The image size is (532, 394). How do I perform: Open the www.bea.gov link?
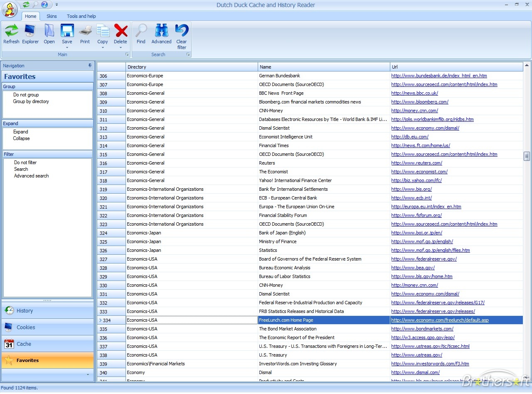(x=413, y=268)
